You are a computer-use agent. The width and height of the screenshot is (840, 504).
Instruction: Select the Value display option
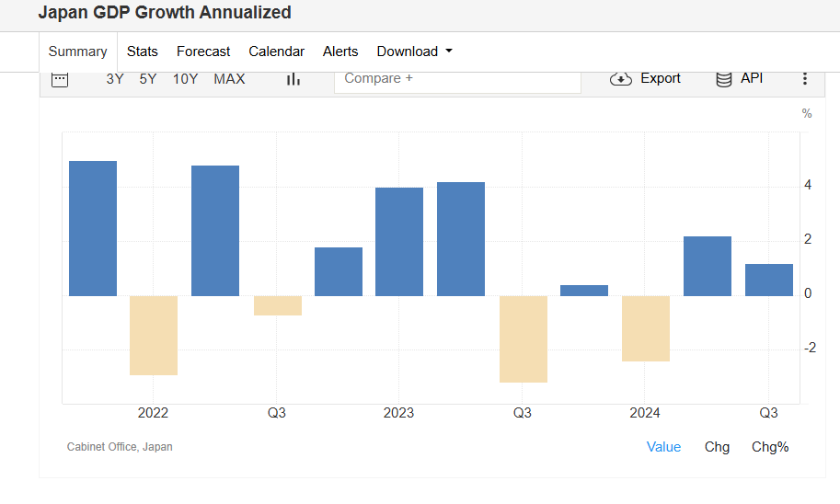(663, 447)
